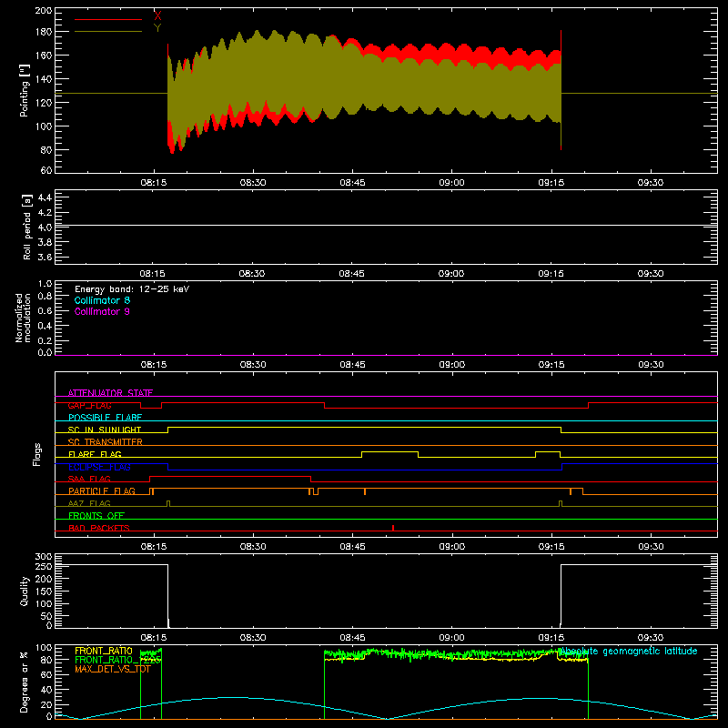
Task: Click the olive 'FLAG' label below PARTICLE_FLAG
Action: click(89, 504)
